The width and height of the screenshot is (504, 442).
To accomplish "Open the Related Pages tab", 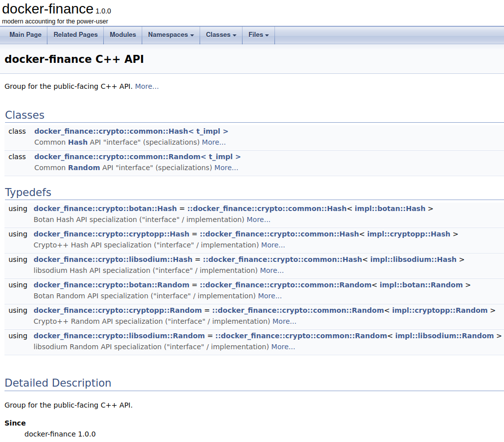I will coord(75,35).
